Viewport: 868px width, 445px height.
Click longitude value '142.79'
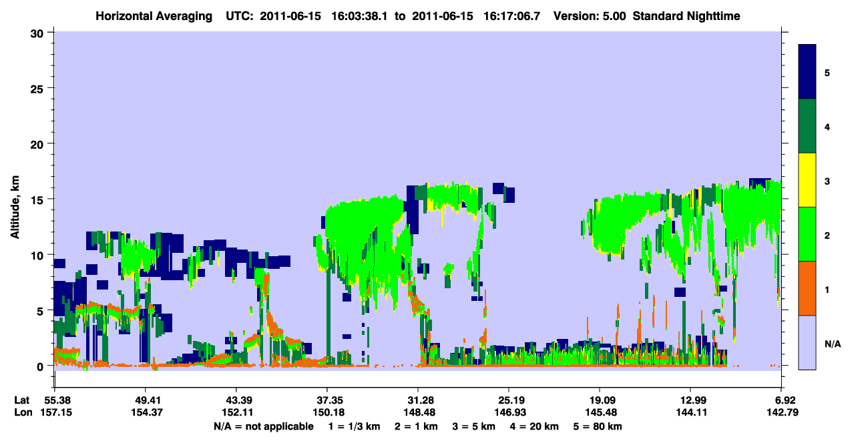coord(783,412)
